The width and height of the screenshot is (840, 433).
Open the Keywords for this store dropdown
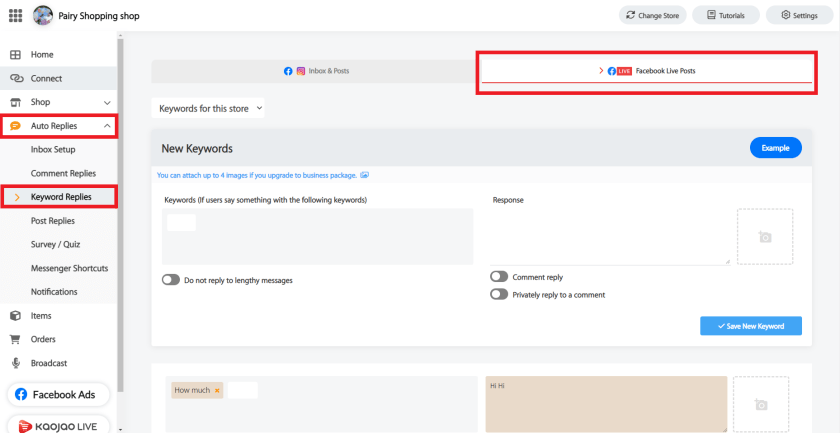[208, 108]
